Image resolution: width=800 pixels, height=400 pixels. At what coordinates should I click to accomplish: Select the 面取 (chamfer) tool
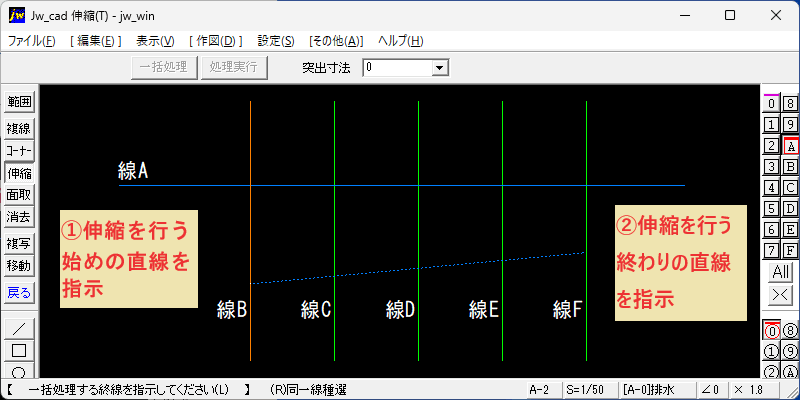[19, 195]
